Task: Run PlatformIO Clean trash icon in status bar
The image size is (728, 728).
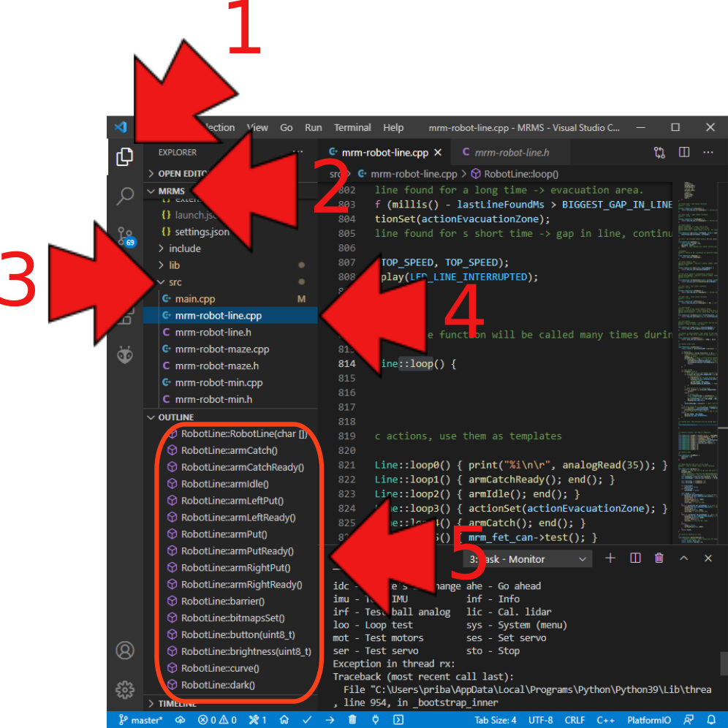Action: pos(352,720)
